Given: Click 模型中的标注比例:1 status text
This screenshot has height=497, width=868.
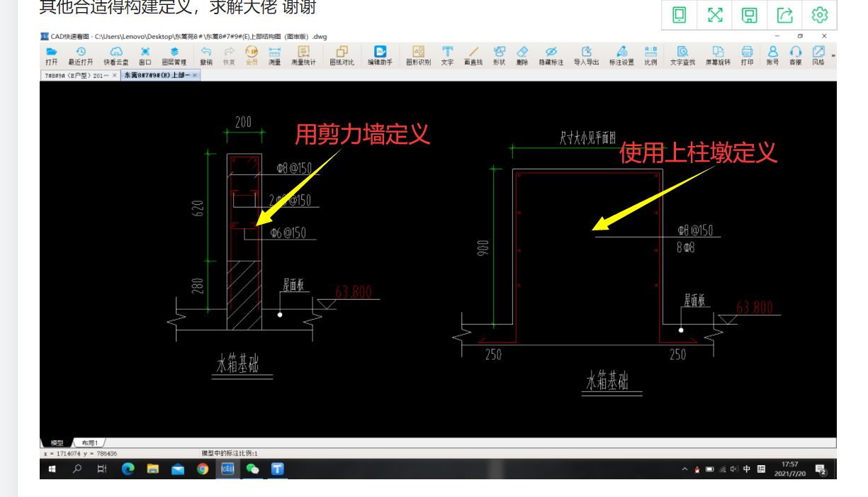Looking at the screenshot, I should 230,453.
